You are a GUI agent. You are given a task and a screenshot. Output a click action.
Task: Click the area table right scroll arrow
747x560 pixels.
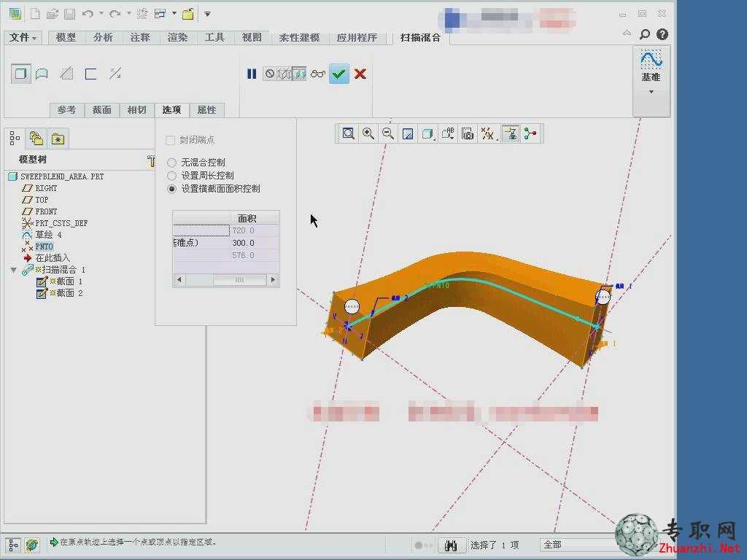[273, 279]
